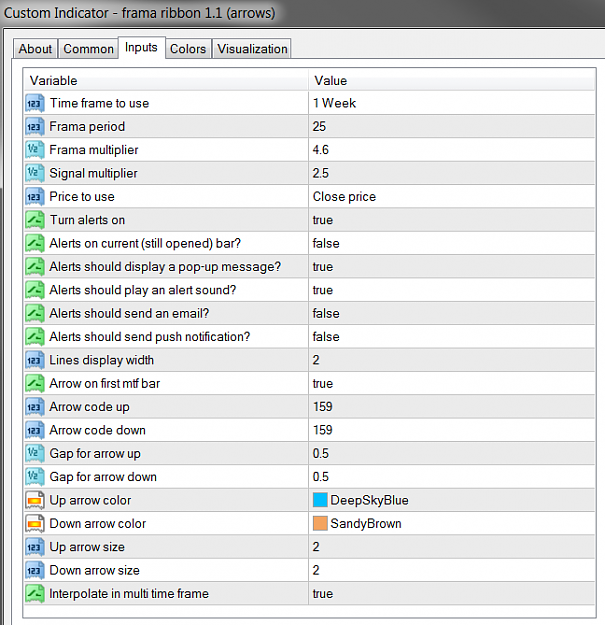Select the 'Up arrow color' variable label
605x625 pixels.
point(90,501)
